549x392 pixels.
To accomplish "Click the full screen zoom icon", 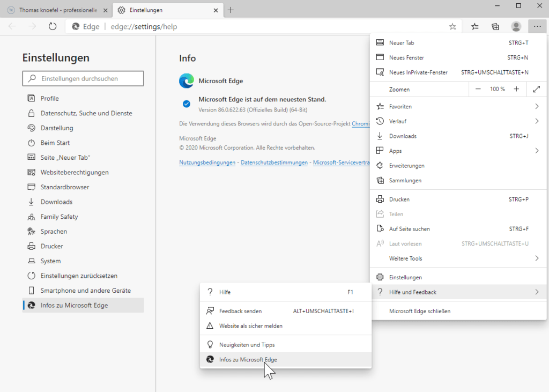I will click(x=536, y=90).
